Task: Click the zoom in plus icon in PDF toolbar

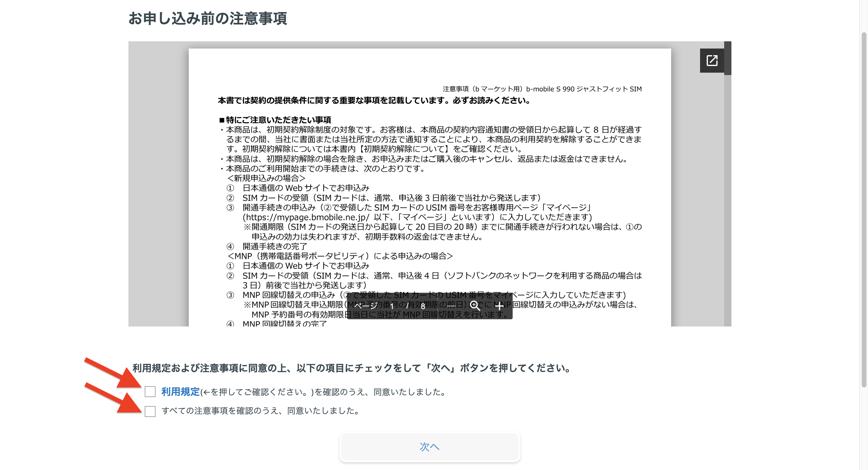Action: 499,306
